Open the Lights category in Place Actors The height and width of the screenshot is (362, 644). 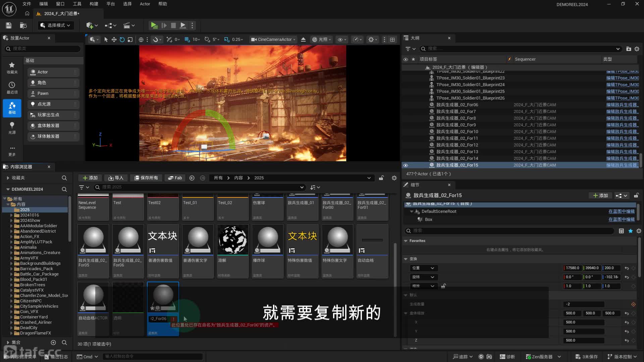pos(12,128)
